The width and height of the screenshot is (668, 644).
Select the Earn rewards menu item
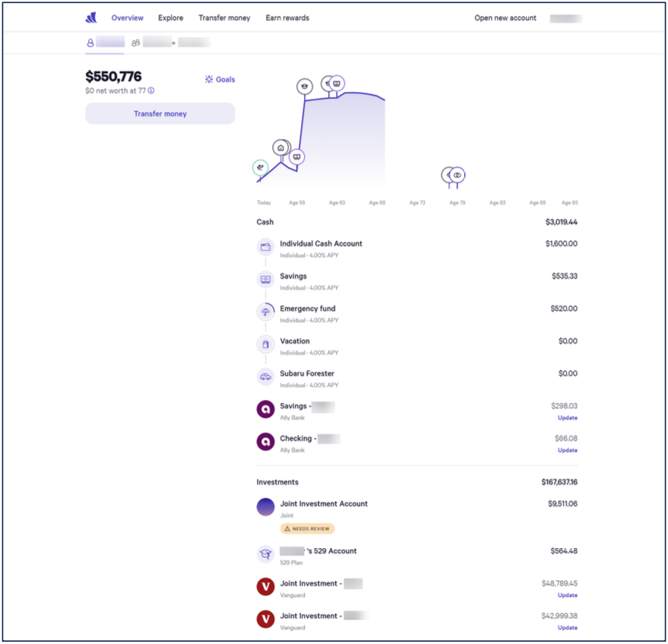(287, 18)
